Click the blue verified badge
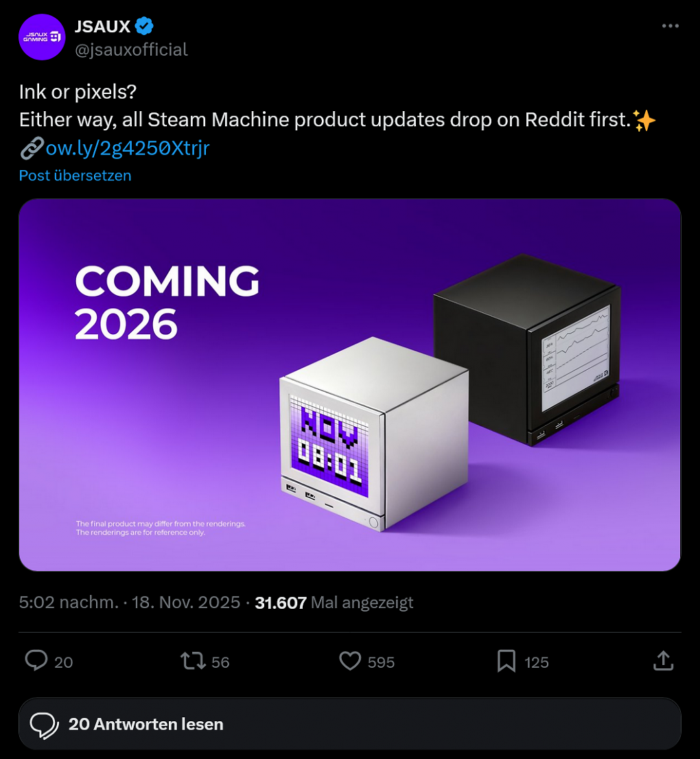Viewport: 700px width, 759px height. pos(144,26)
